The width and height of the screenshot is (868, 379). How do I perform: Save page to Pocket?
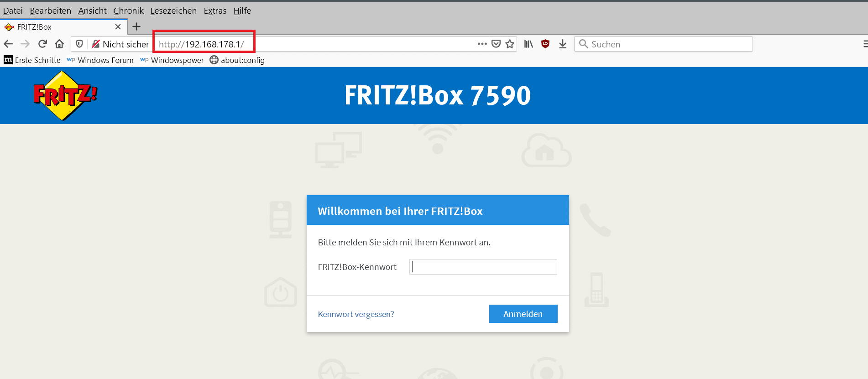pos(496,44)
